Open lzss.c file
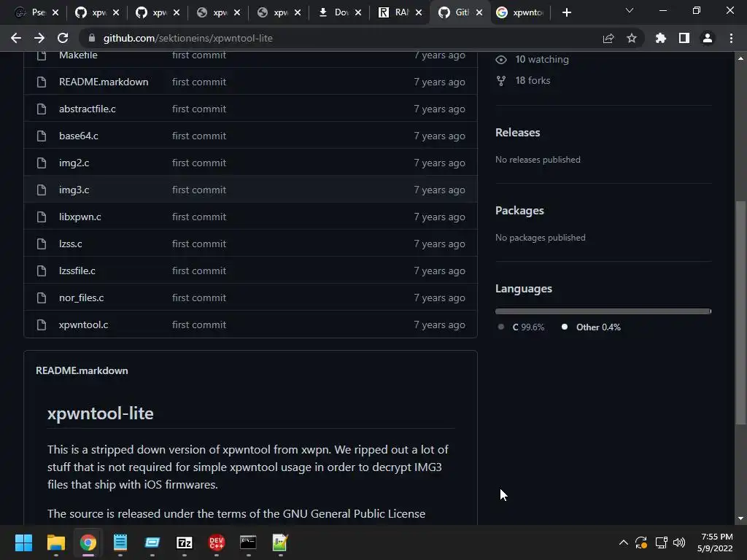The width and height of the screenshot is (747, 560). pyautogui.click(x=71, y=244)
